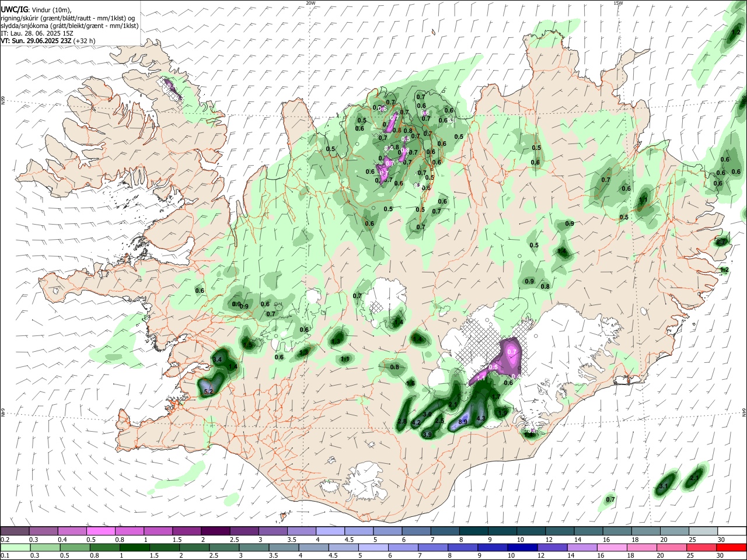Click the 3.1 value over the southeast sea
The width and height of the screenshot is (747, 560).
point(663,486)
